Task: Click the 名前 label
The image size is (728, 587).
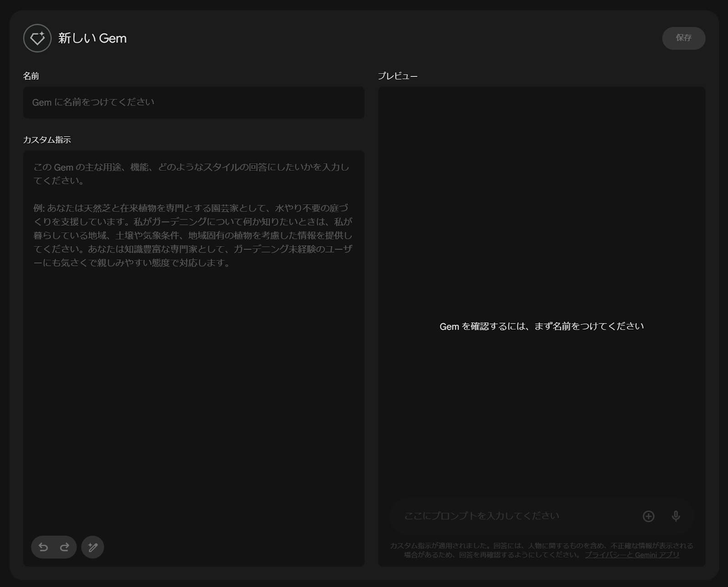Action: (x=31, y=76)
